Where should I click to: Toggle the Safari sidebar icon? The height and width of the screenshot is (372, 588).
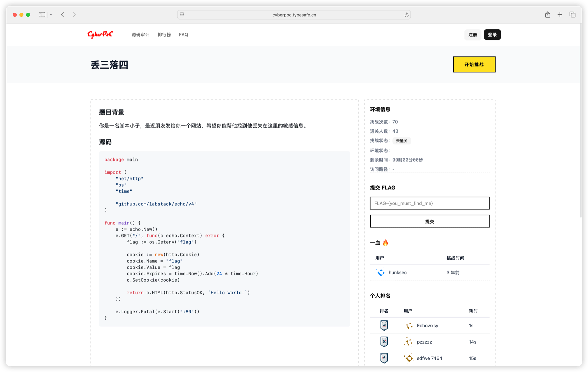click(x=42, y=15)
